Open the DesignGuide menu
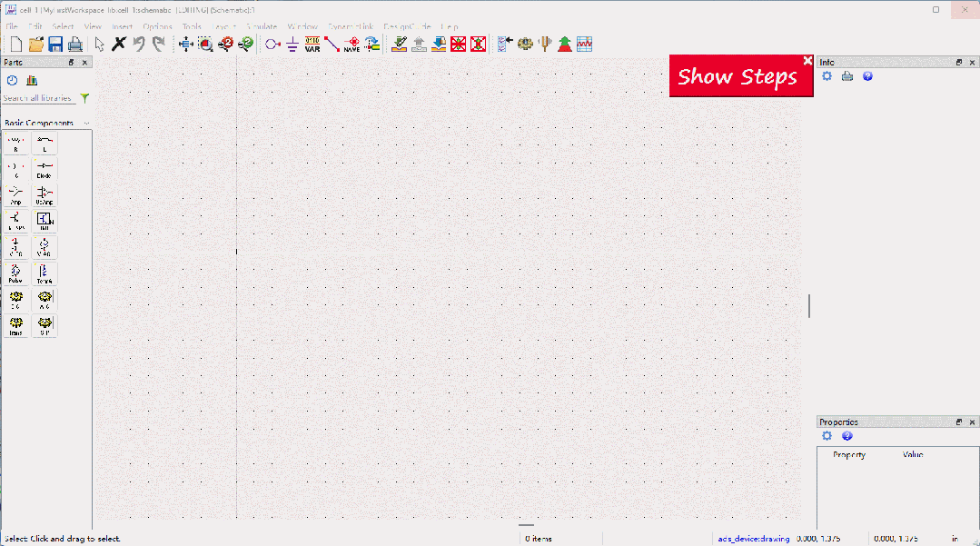The image size is (980, 546). pyautogui.click(x=408, y=26)
